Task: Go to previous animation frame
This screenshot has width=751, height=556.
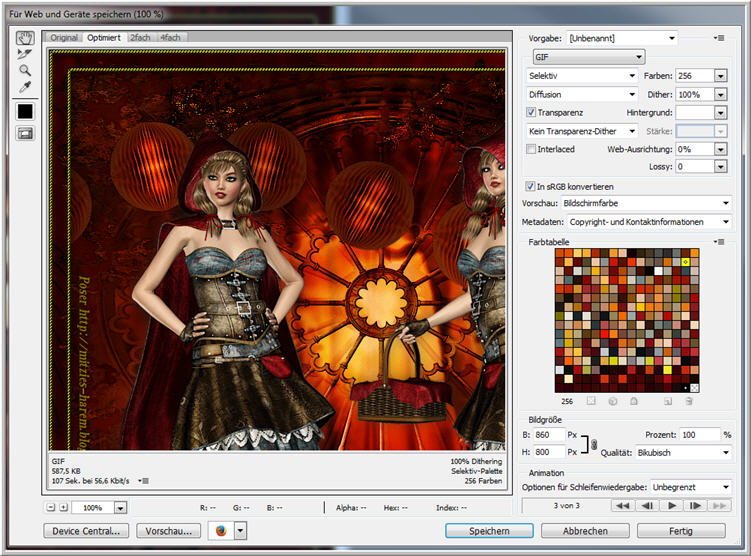Action: click(647, 506)
